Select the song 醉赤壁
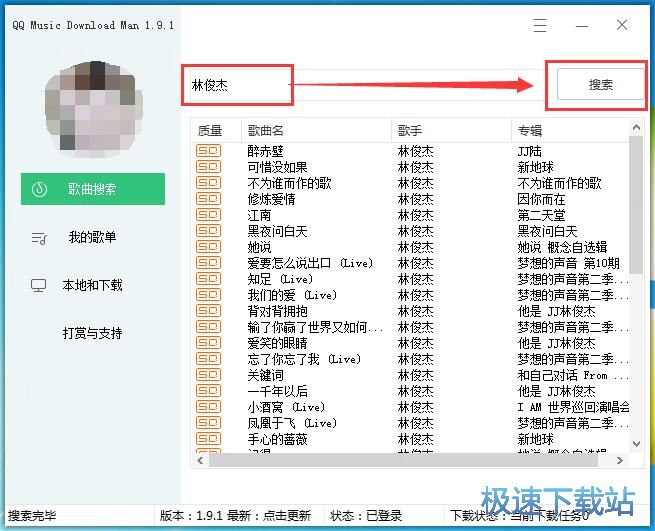Image resolution: width=655 pixels, height=531 pixels. (x=265, y=151)
